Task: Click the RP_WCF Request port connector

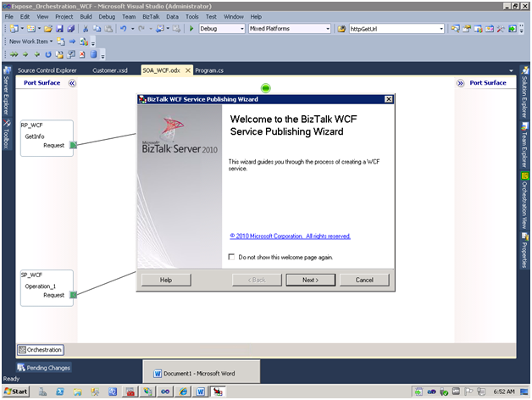Action: [x=74, y=145]
